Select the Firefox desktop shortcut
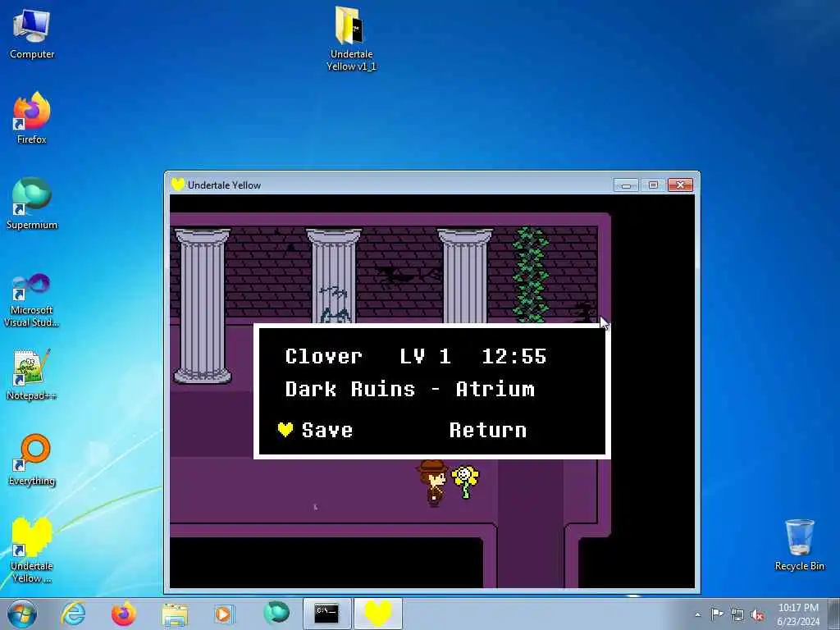Screen dimensions: 840x630 [32, 118]
